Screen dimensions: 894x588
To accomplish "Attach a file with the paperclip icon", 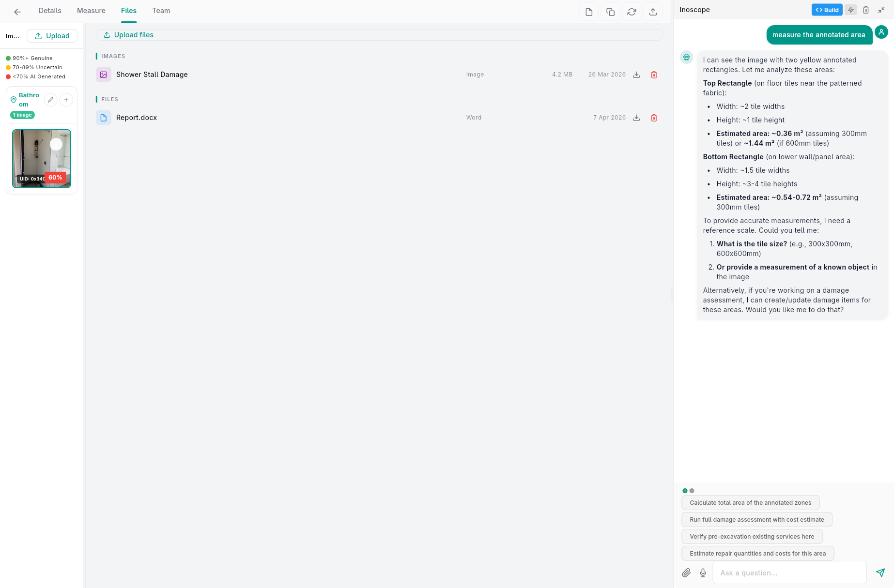I will [x=686, y=573].
